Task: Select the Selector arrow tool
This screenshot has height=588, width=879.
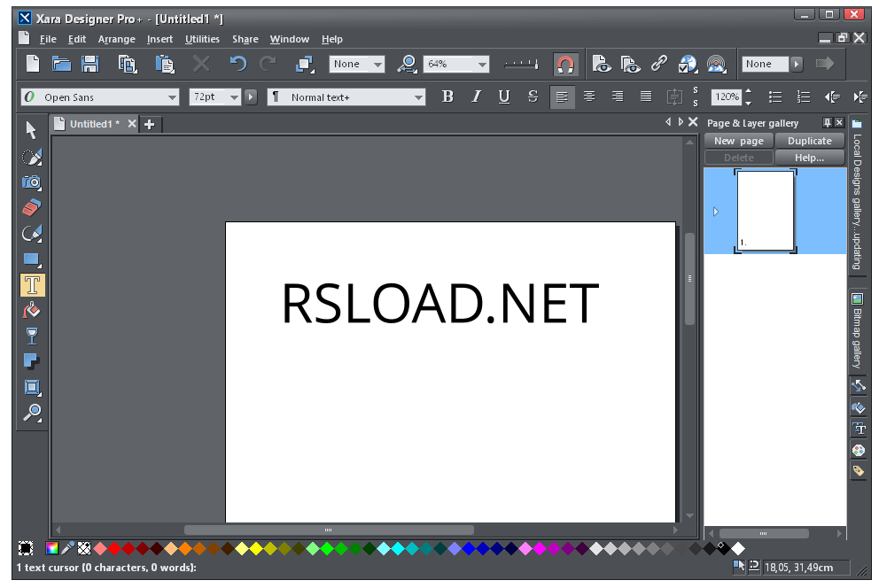Action: pos(31,130)
